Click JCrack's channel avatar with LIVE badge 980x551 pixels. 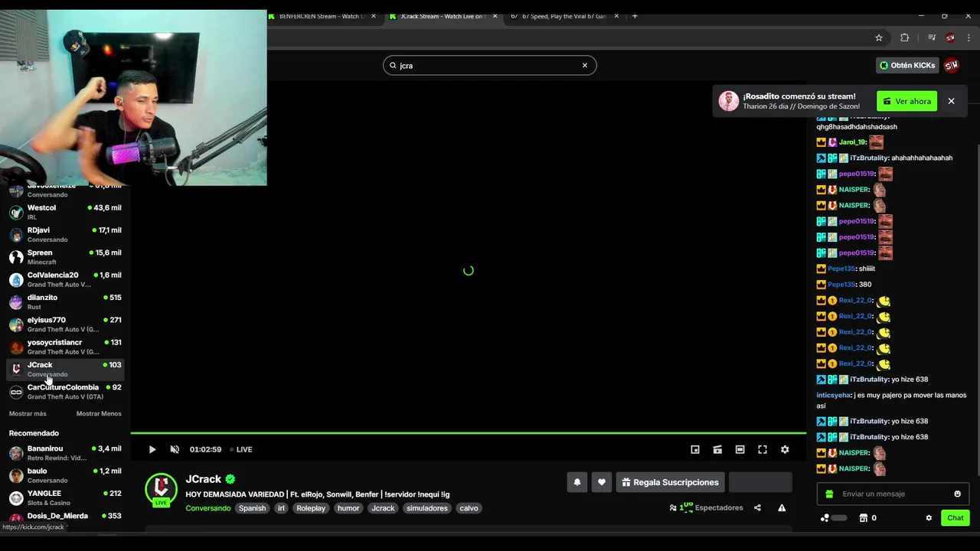[161, 490]
